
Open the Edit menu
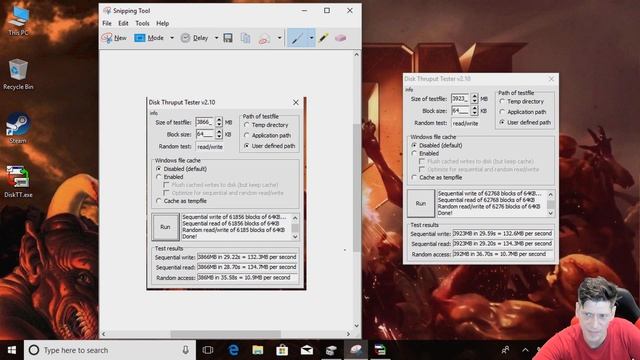click(123, 23)
